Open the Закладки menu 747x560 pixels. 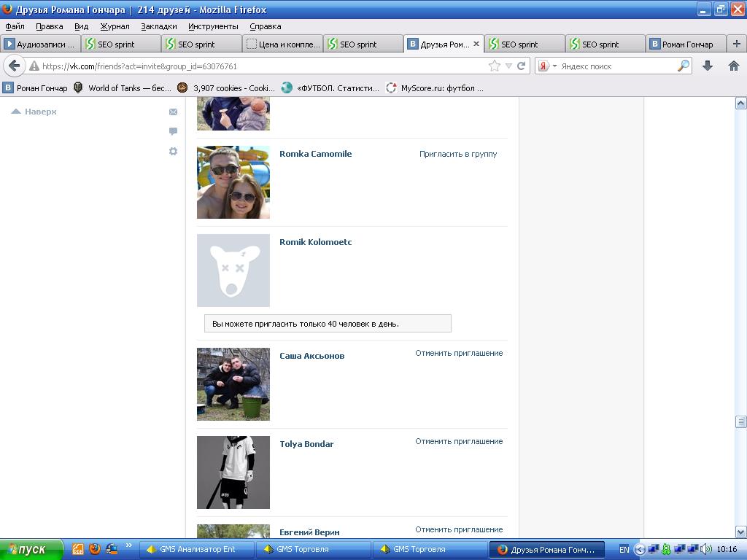pyautogui.click(x=158, y=26)
